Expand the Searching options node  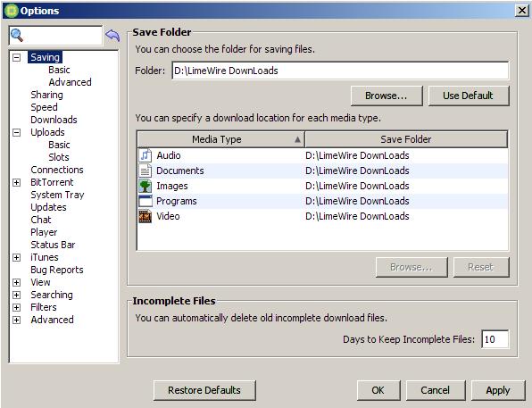coord(16,295)
